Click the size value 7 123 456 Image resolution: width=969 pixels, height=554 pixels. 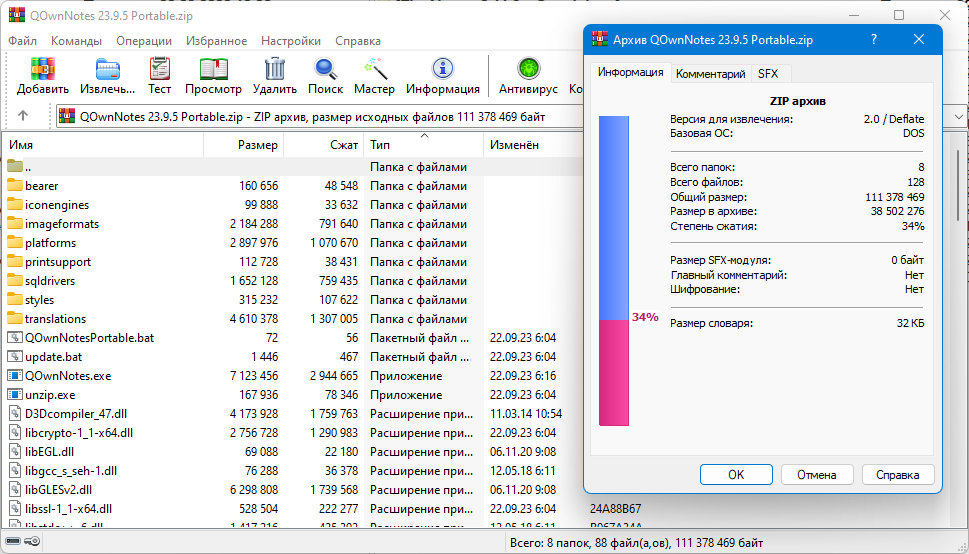[x=254, y=376]
